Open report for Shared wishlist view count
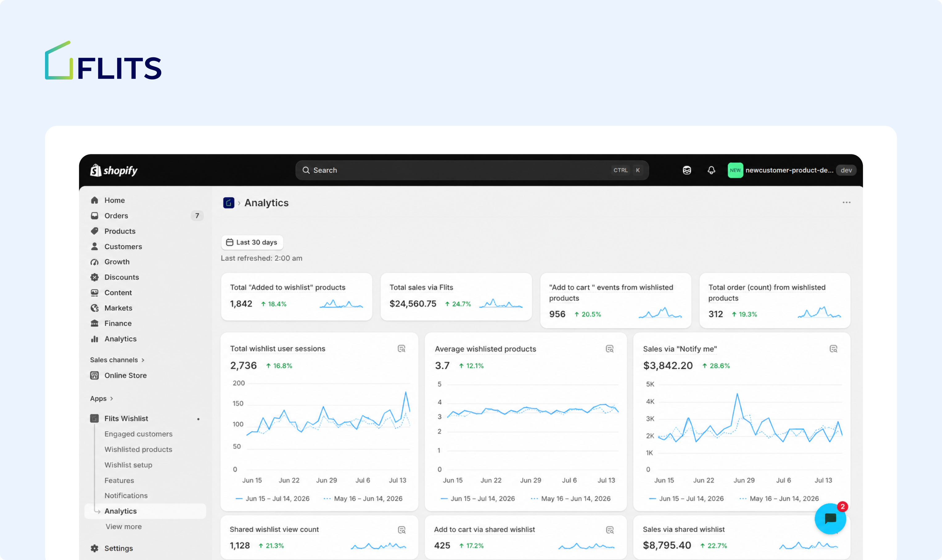Screen dimensions: 942x560 pos(402,530)
